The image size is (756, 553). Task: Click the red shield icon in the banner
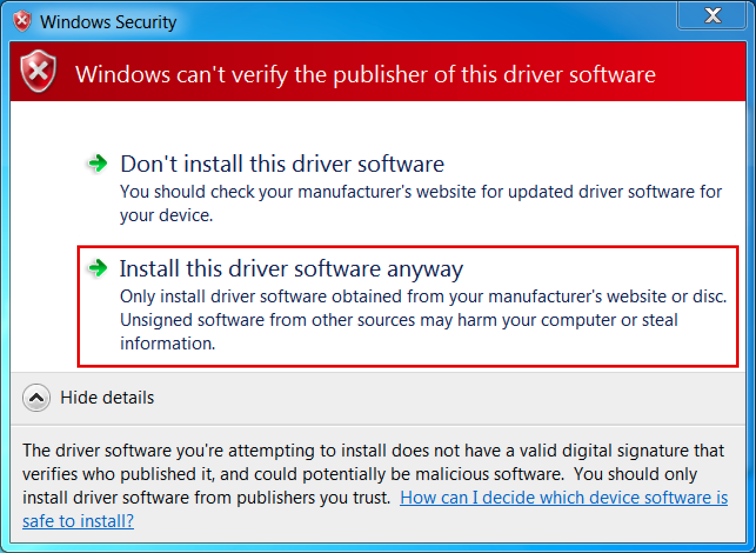tap(39, 73)
